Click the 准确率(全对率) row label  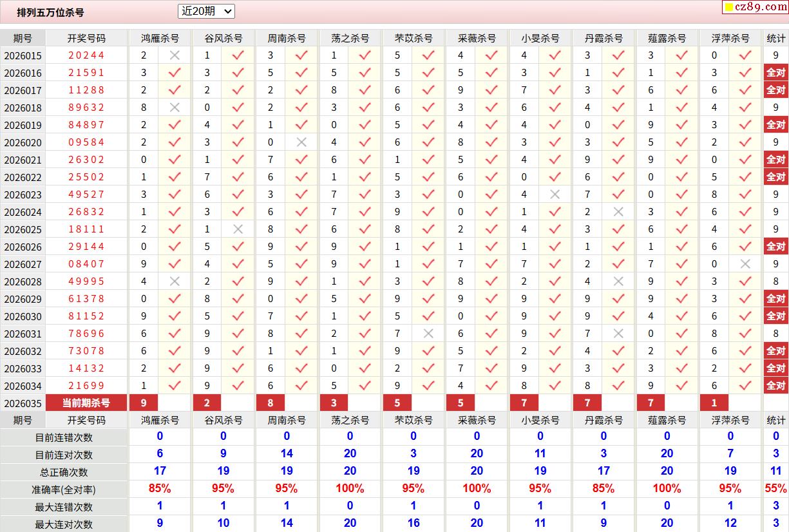pos(64,489)
